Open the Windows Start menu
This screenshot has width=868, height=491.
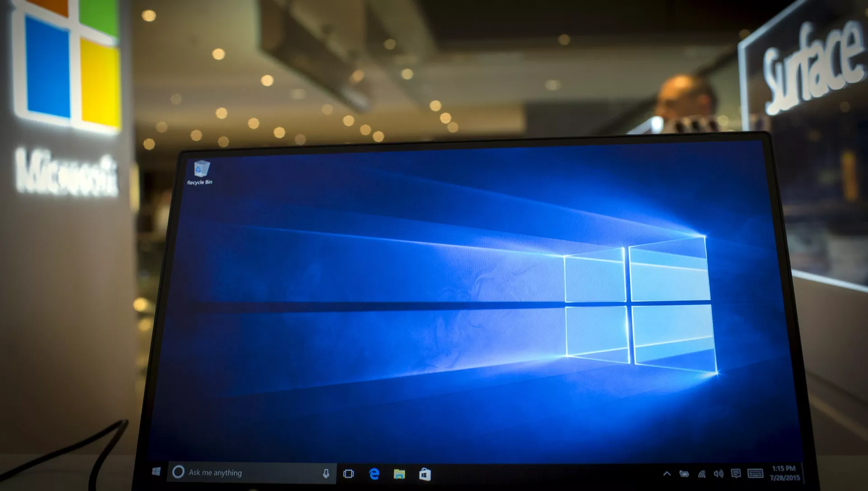(x=156, y=472)
